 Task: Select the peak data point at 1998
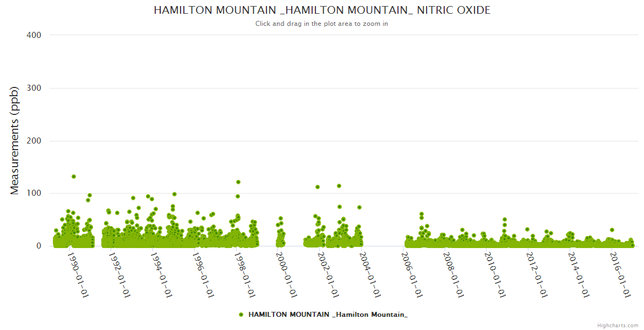pyautogui.click(x=238, y=182)
